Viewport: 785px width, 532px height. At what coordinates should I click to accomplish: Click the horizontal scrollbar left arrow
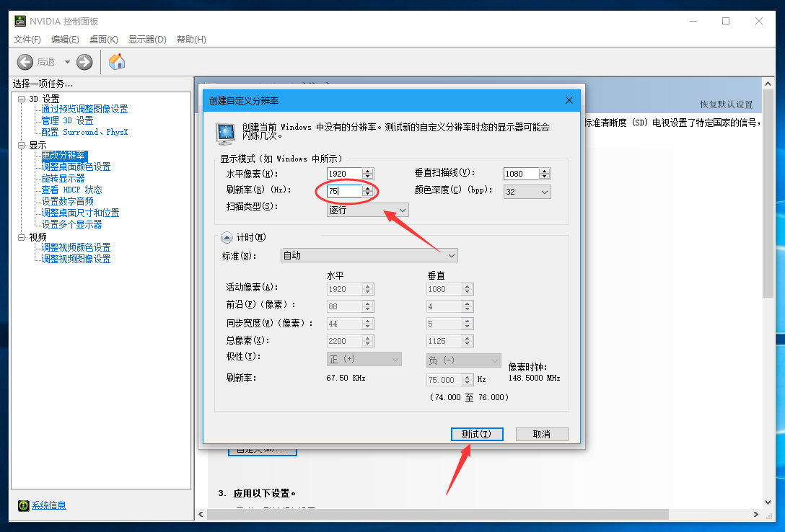(x=201, y=515)
